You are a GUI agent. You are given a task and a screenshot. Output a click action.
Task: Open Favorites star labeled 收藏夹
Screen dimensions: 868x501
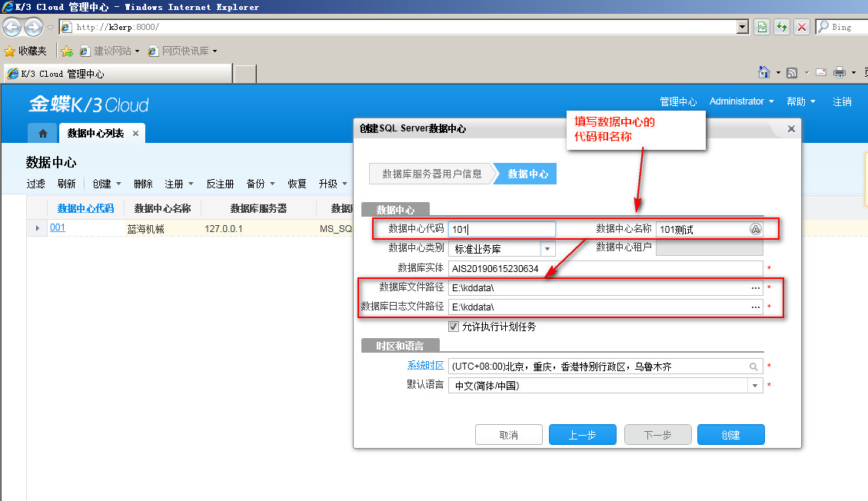click(25, 51)
